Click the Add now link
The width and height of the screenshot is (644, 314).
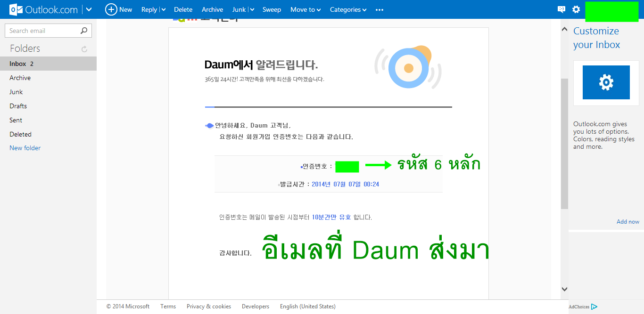(628, 222)
